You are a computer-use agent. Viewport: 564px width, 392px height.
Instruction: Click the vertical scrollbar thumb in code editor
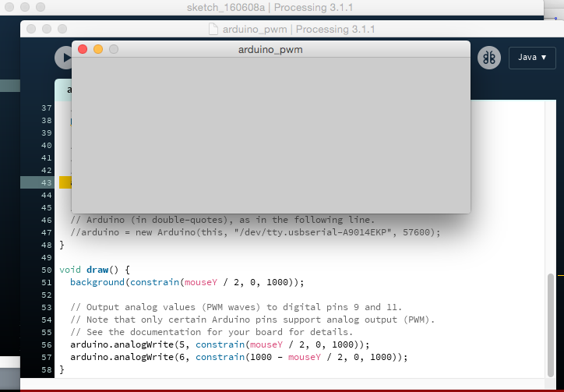pos(550,326)
